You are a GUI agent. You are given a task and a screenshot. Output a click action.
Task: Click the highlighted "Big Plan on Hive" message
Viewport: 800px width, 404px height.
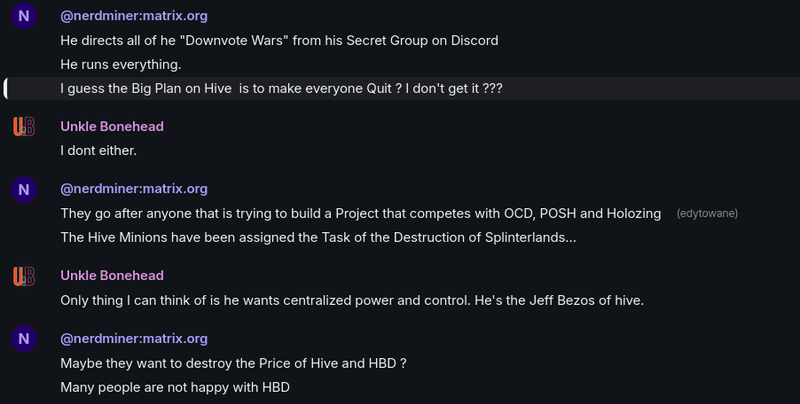pos(281,89)
